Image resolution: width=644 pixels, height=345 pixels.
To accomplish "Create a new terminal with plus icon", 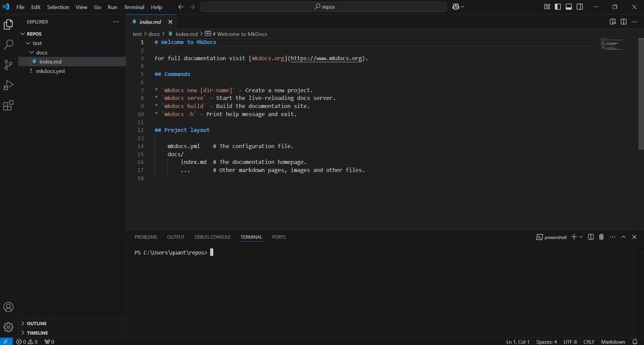I will pos(574,237).
